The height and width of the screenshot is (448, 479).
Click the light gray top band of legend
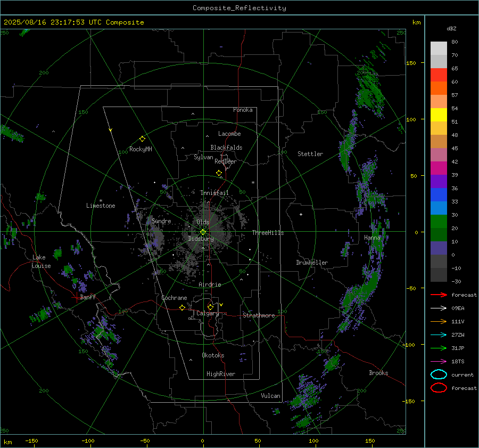tap(439, 48)
